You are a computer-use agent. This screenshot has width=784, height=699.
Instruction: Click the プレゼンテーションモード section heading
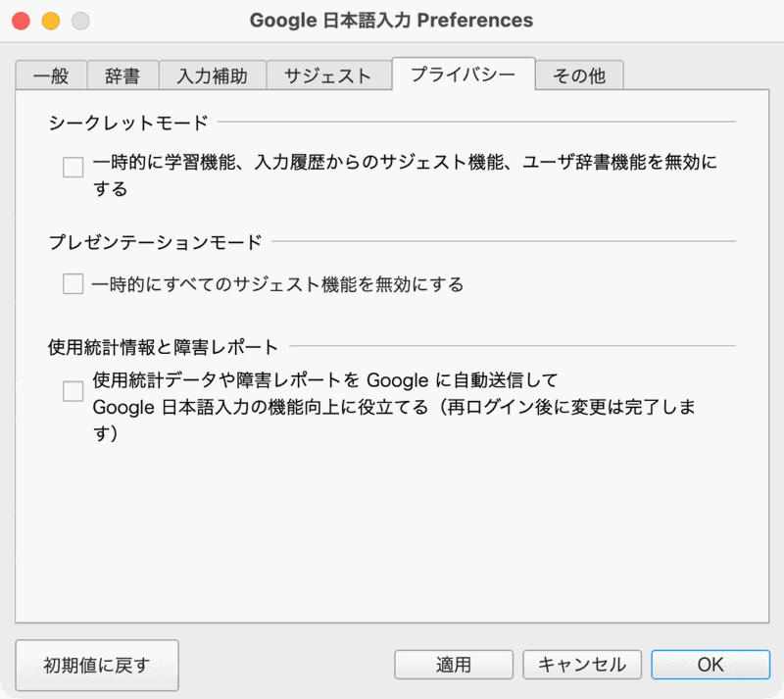(156, 242)
